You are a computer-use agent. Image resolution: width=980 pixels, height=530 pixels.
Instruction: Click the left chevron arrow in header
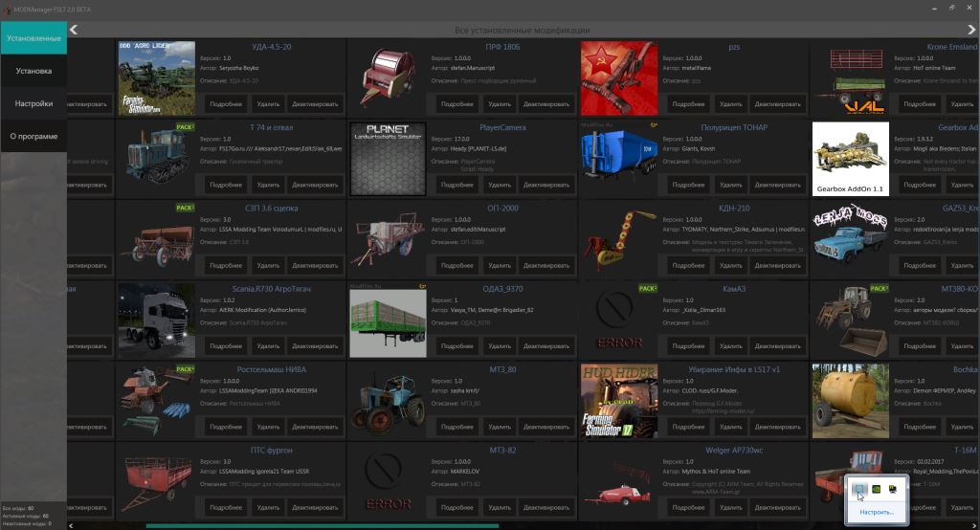click(x=74, y=30)
